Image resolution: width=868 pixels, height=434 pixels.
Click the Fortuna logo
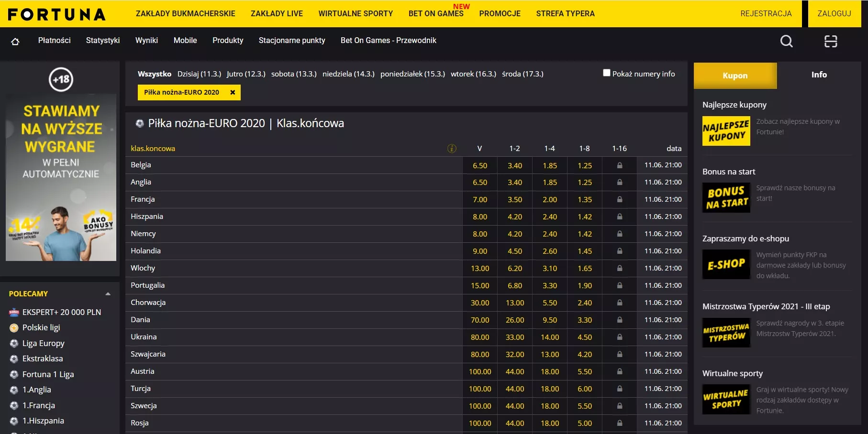pos(56,14)
